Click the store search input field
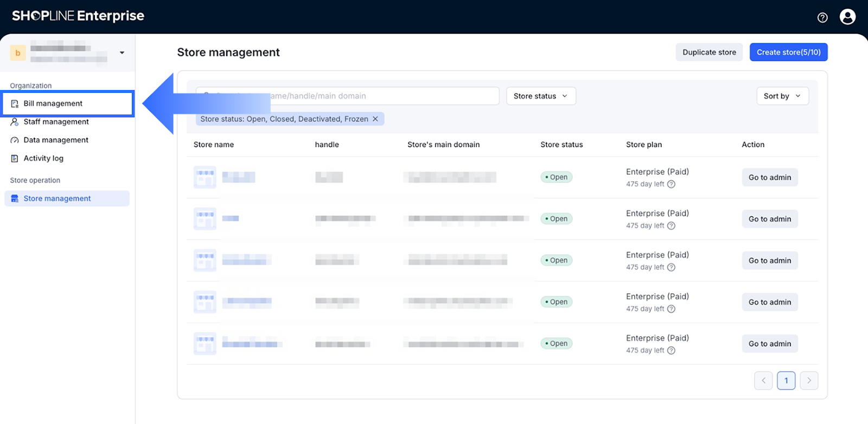This screenshot has height=424, width=868. 380,96
